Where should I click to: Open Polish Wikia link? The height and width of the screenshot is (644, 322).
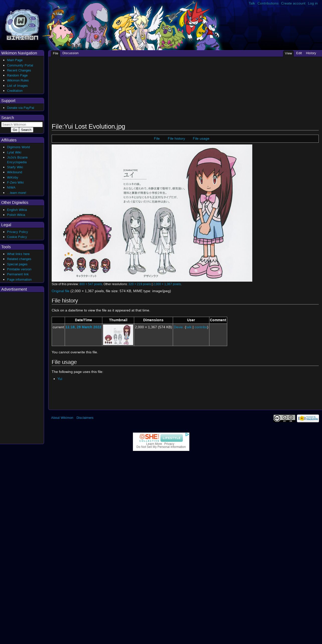coord(16,215)
